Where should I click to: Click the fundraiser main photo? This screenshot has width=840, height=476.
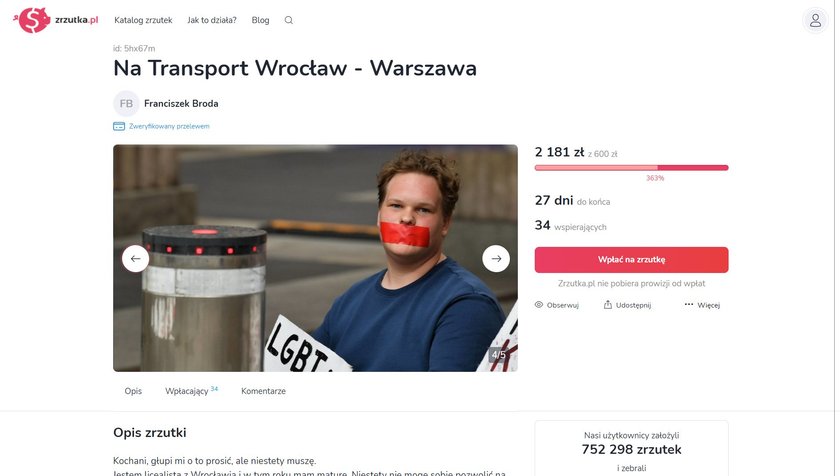tap(316, 258)
